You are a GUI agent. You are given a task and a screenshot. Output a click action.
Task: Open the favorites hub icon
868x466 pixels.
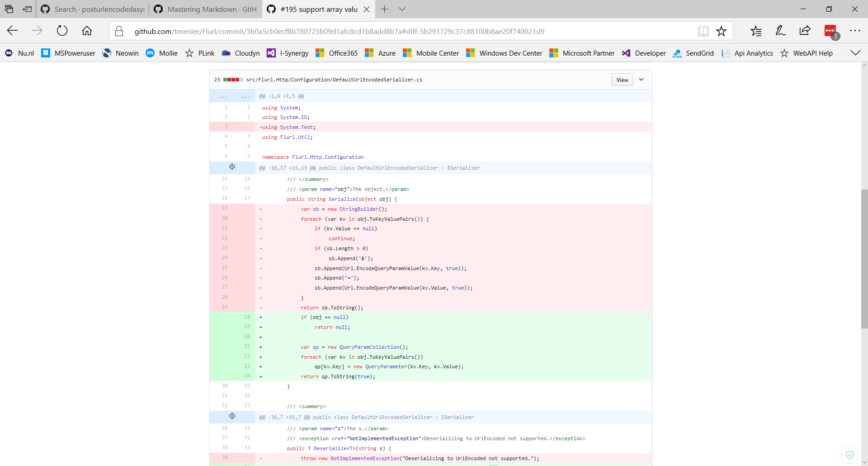(x=756, y=31)
